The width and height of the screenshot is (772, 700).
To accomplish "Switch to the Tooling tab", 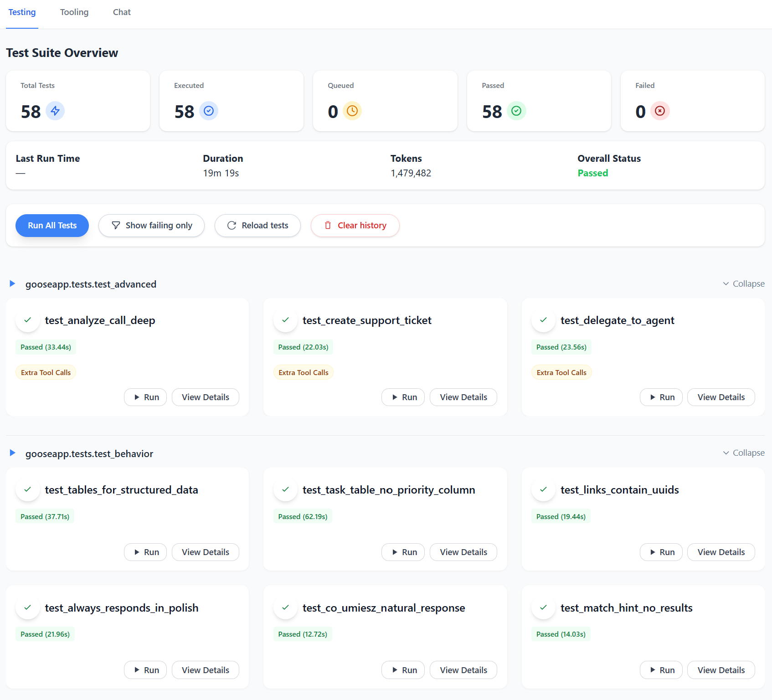I will tap(74, 12).
